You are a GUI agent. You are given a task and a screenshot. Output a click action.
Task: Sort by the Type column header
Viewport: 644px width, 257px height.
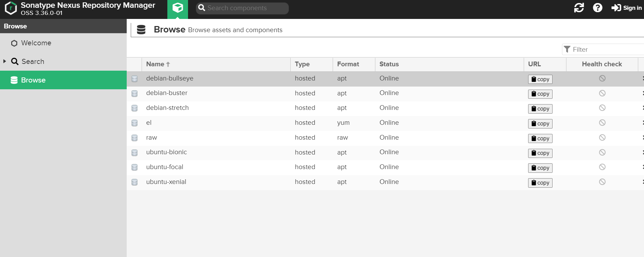coord(302,64)
